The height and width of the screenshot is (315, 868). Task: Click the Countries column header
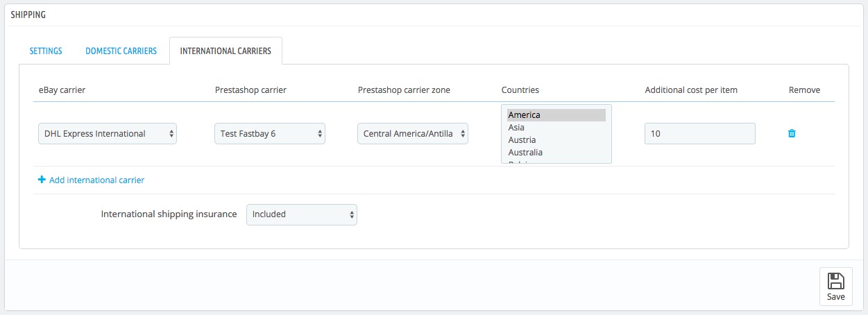520,90
